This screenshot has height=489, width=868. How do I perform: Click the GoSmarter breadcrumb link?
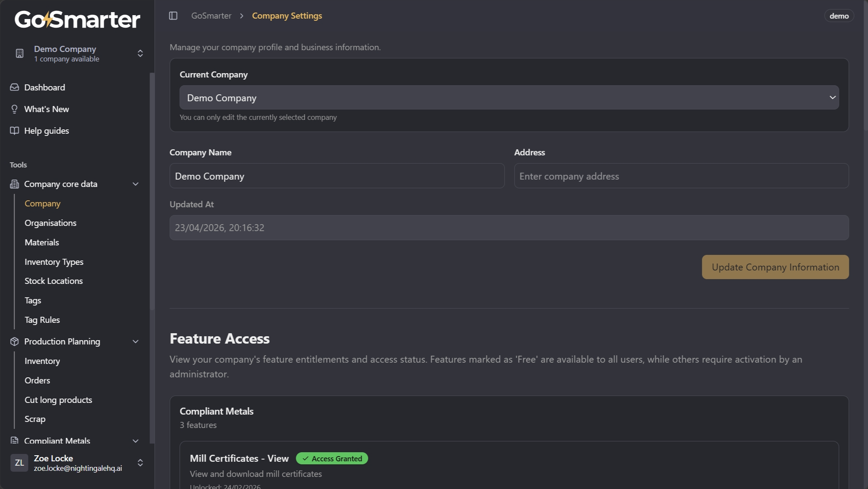(x=211, y=16)
